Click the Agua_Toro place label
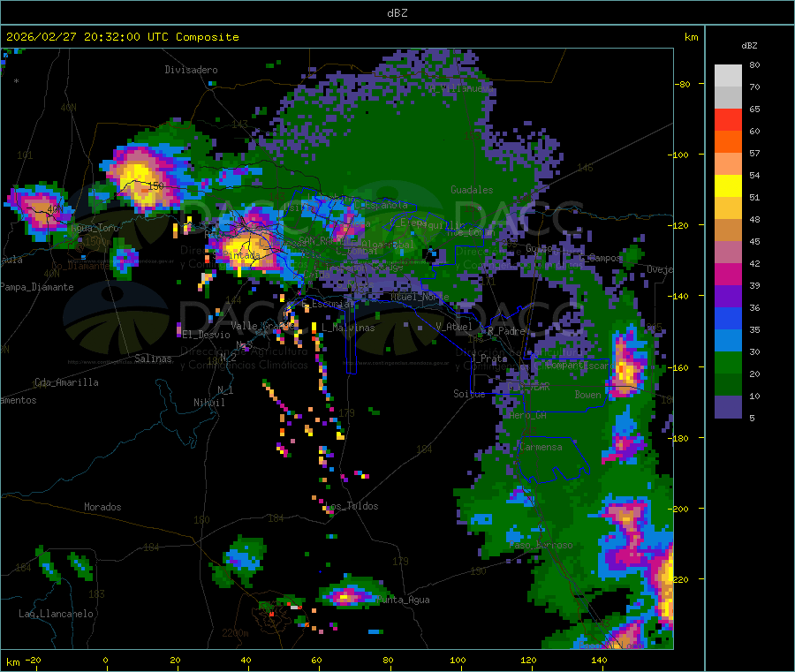This screenshot has height=672, width=795. coord(95,228)
